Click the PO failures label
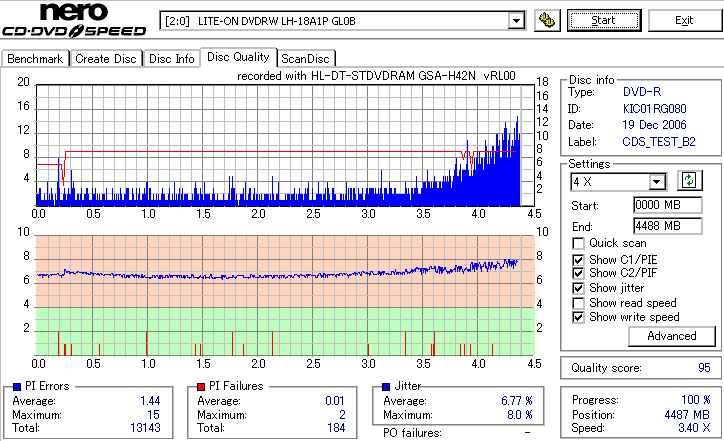 tap(412, 433)
